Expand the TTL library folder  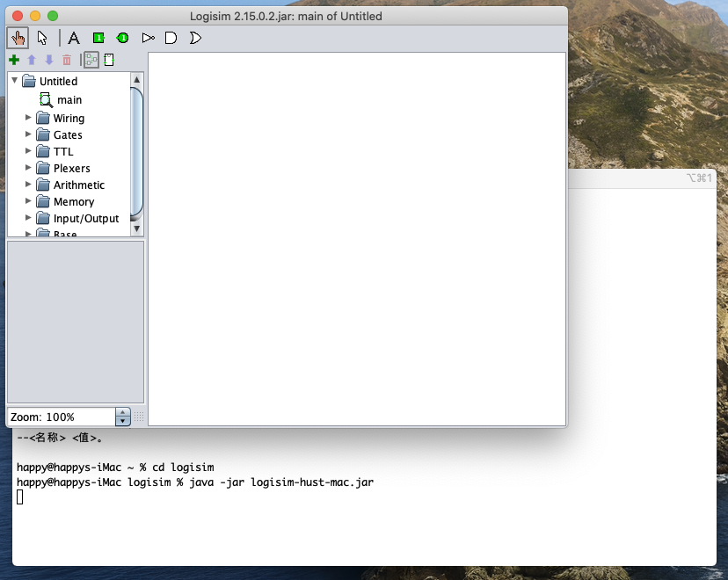point(28,151)
